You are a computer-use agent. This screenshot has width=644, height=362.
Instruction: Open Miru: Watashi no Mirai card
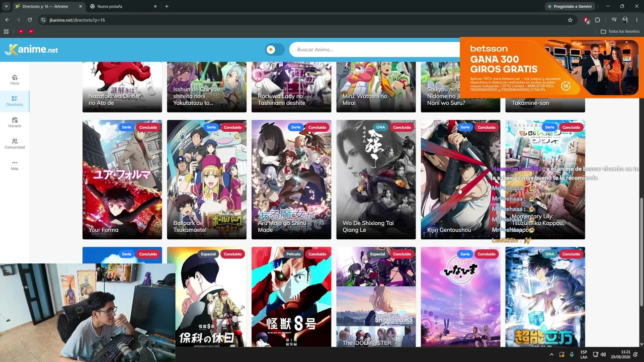[x=376, y=86]
